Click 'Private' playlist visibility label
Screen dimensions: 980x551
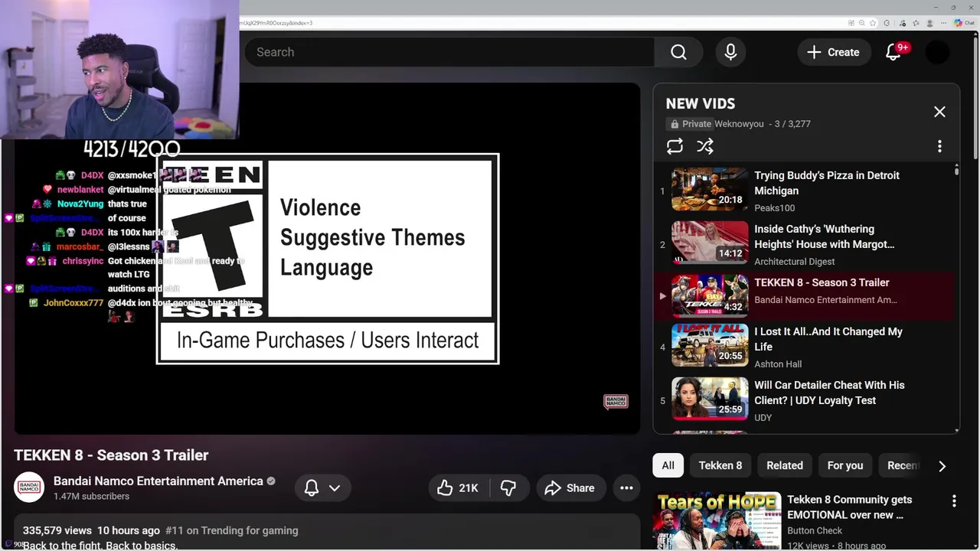(x=691, y=123)
